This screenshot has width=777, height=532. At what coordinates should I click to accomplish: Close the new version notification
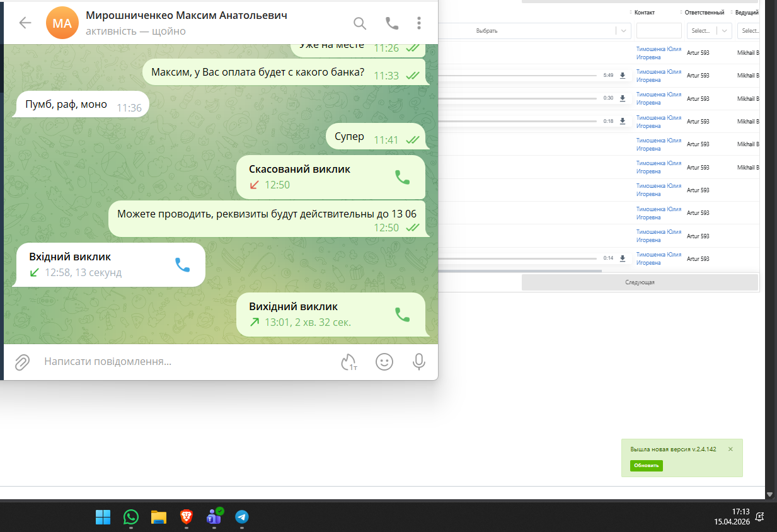730,449
